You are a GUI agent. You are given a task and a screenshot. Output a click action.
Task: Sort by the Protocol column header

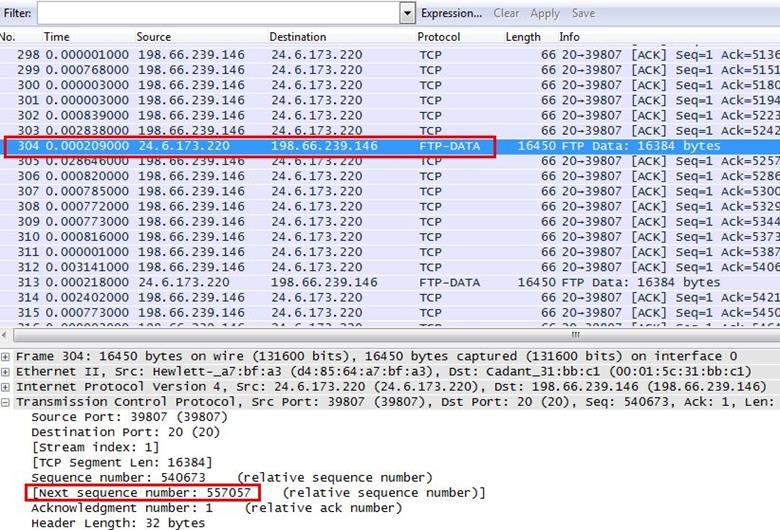pyautogui.click(x=439, y=37)
